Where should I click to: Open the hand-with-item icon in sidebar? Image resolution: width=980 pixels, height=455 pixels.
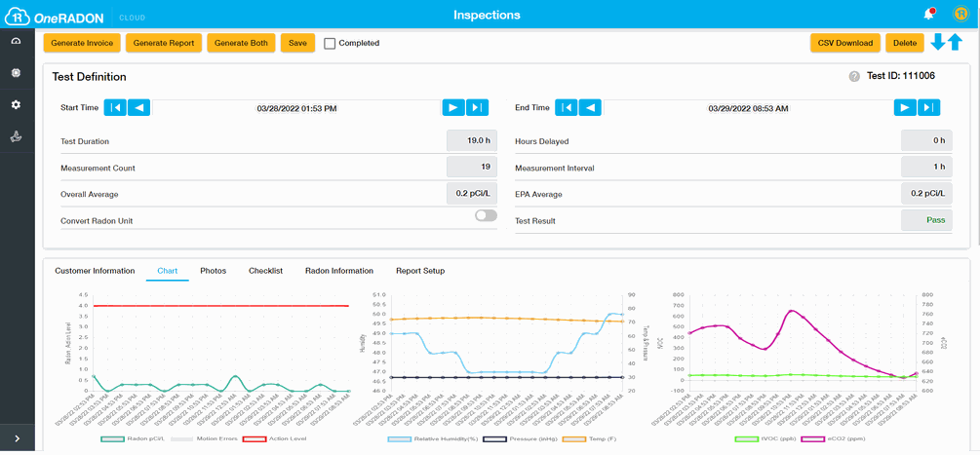coord(17,136)
